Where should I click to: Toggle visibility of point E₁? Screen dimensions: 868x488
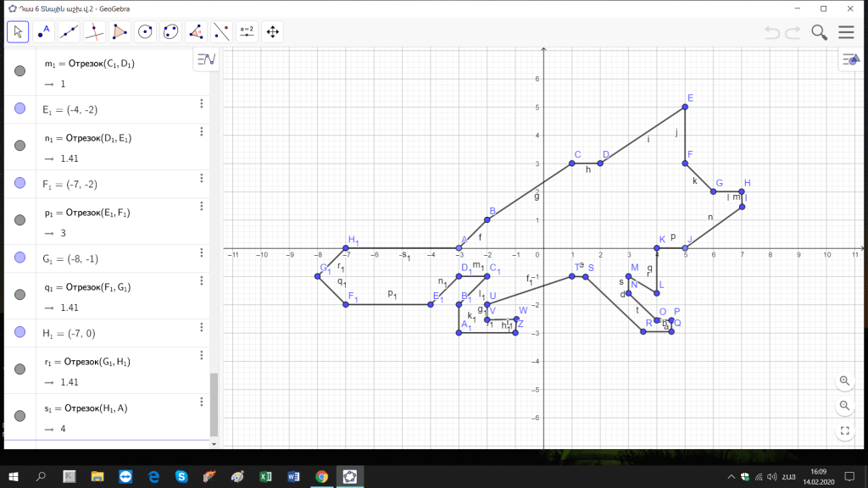[x=20, y=108]
